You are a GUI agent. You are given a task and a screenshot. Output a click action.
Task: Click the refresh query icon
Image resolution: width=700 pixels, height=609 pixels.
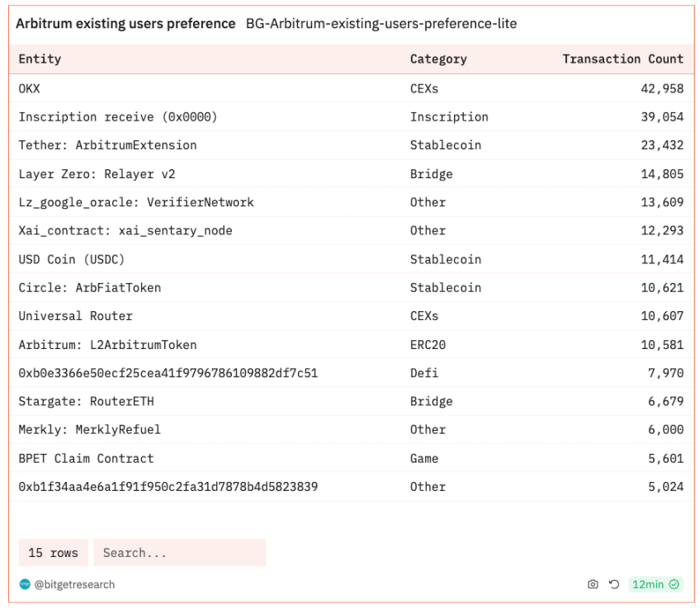click(613, 584)
